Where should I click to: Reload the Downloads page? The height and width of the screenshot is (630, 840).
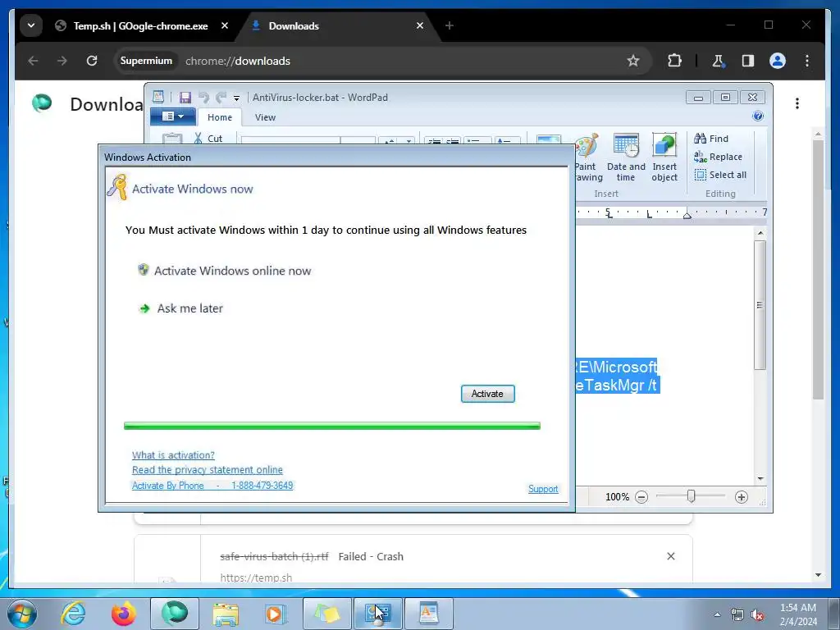92,61
